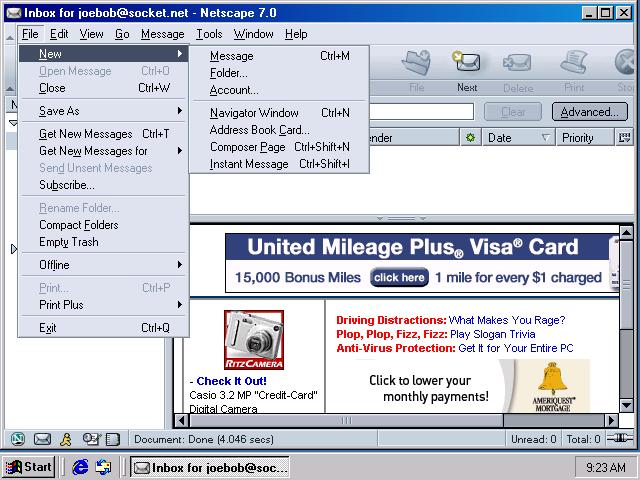
Task: Open the Go menu
Action: point(122,34)
